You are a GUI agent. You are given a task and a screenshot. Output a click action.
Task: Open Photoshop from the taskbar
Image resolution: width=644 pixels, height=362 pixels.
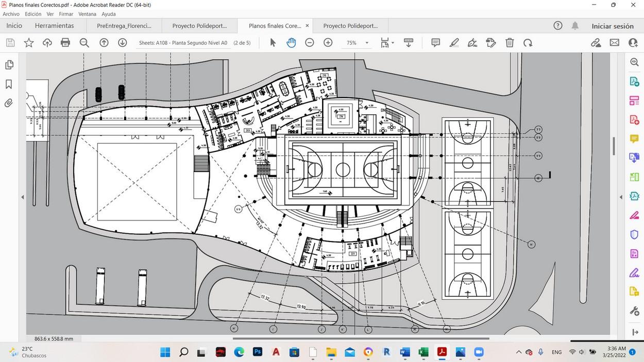coord(258,352)
